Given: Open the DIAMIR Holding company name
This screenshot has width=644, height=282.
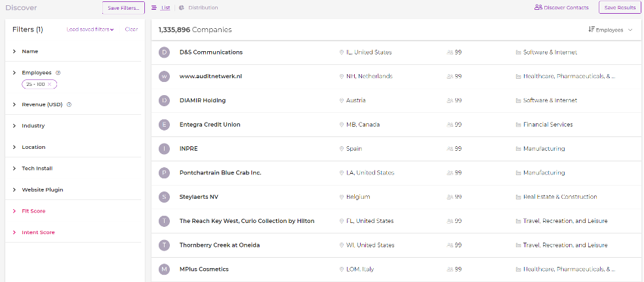Looking at the screenshot, I should (203, 100).
